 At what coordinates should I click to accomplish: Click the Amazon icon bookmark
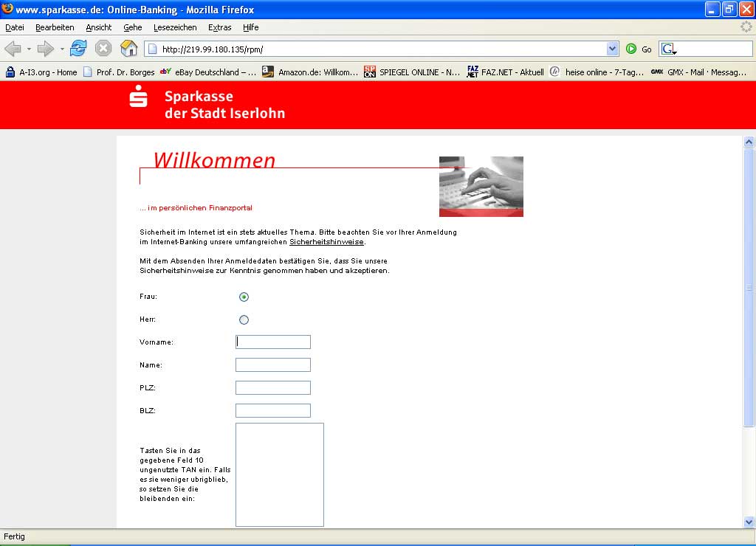pos(267,72)
